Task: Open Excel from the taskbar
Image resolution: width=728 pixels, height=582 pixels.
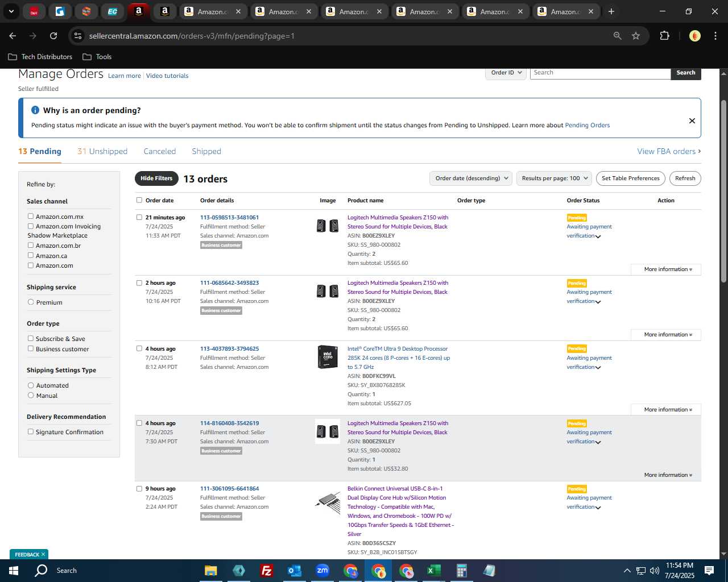Action: pyautogui.click(x=433, y=571)
